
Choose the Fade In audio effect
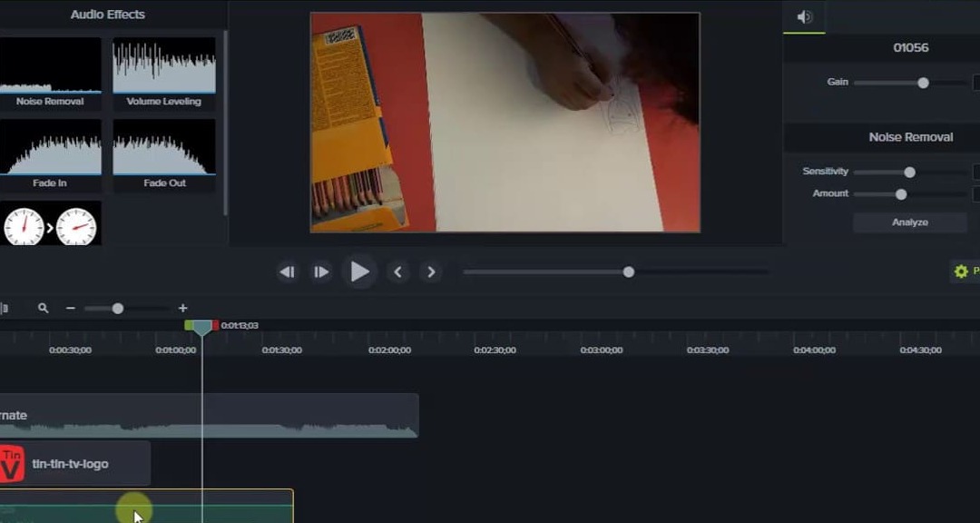(x=50, y=155)
